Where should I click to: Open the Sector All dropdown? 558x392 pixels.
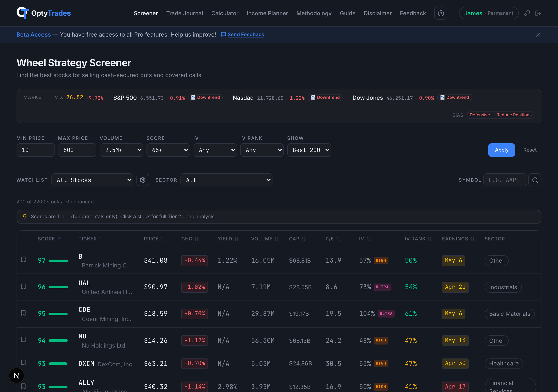point(226,180)
